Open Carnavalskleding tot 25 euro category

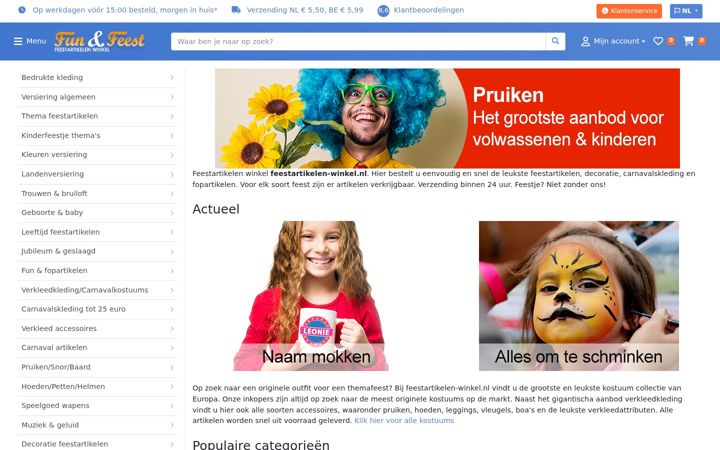[97, 309]
